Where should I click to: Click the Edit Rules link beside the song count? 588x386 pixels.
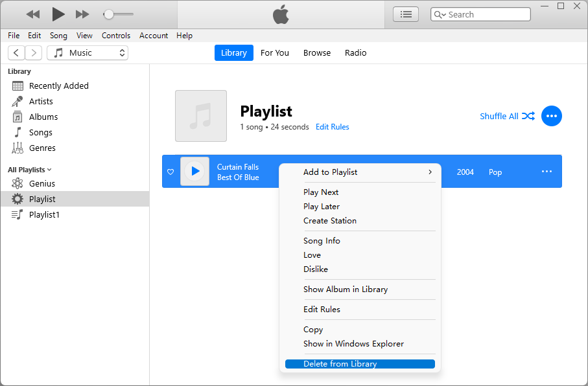(x=332, y=127)
